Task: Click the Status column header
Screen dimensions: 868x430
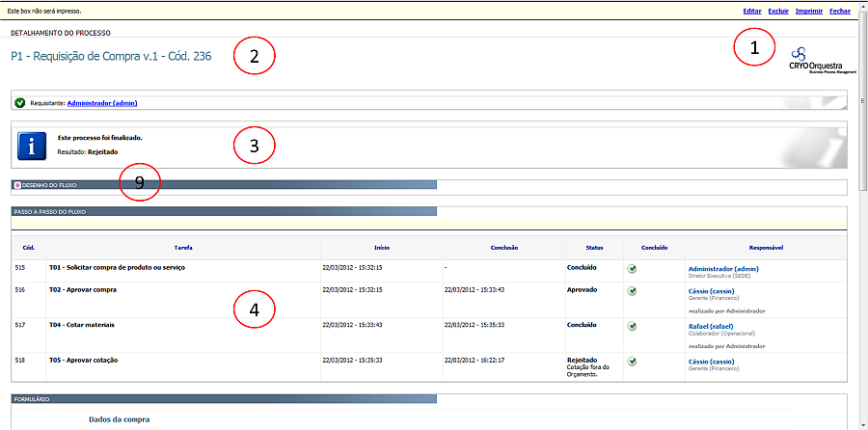Action: 594,247
